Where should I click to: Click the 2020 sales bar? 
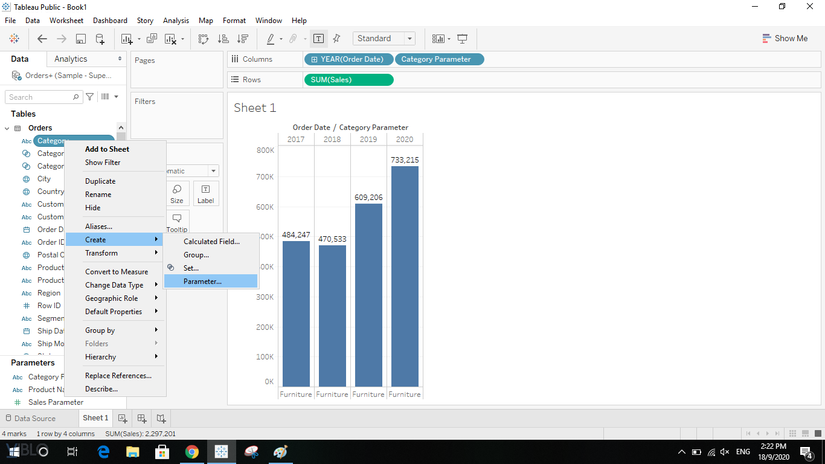[404, 276]
